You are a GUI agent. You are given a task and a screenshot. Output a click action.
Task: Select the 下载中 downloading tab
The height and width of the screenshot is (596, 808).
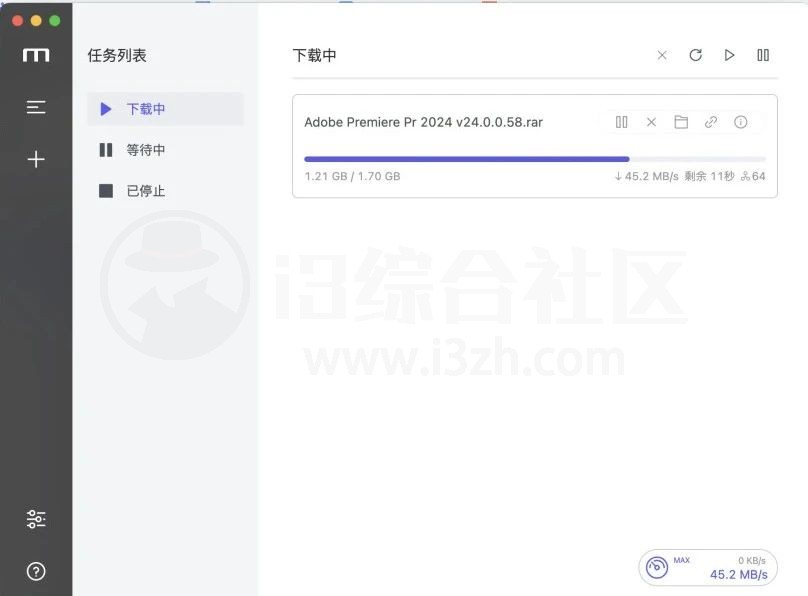point(165,109)
